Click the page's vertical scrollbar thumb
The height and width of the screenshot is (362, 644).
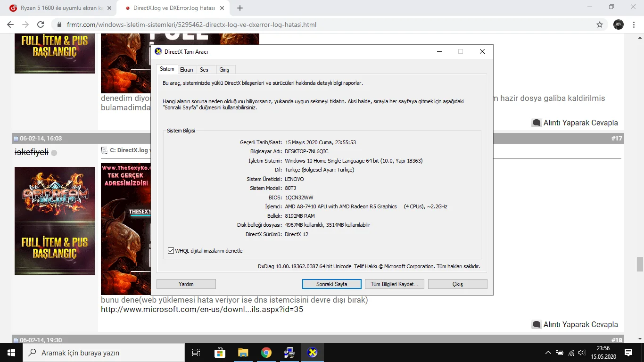click(640, 264)
